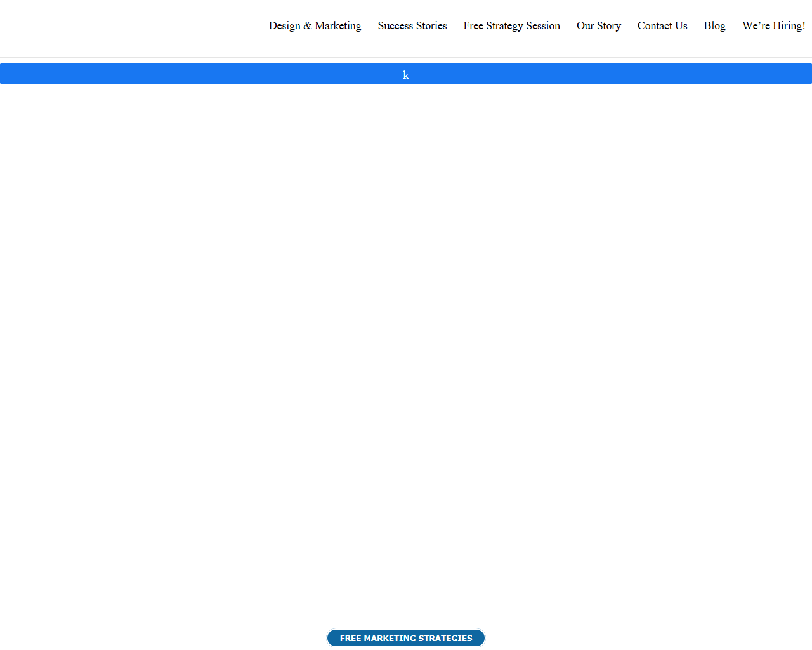Open the Design & Marketing menu item

tap(315, 25)
